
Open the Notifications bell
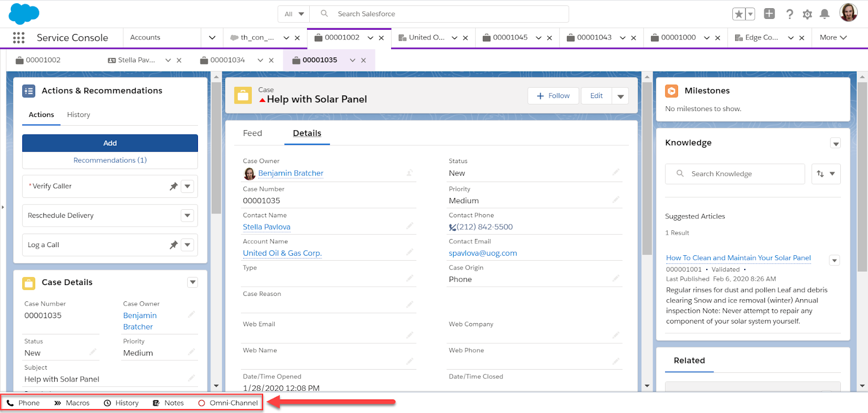coord(825,14)
